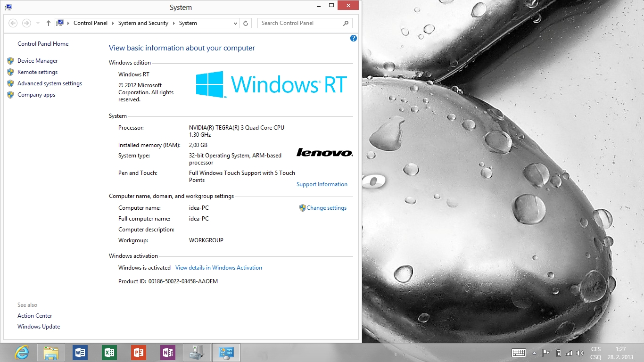Select the WORKGROUP value
644x362 pixels.
click(206, 240)
